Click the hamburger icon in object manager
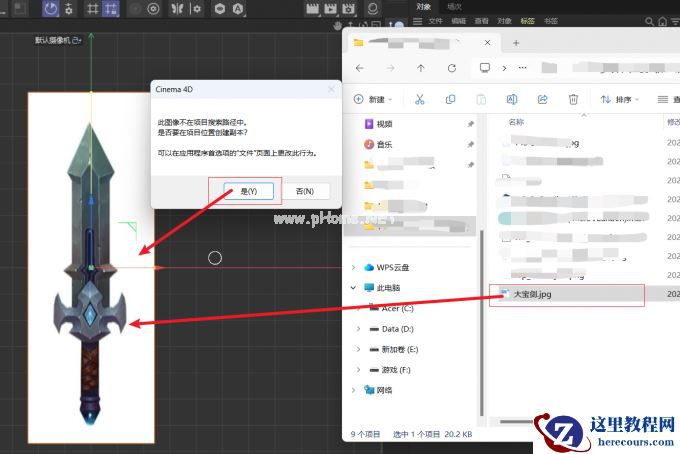 (417, 21)
